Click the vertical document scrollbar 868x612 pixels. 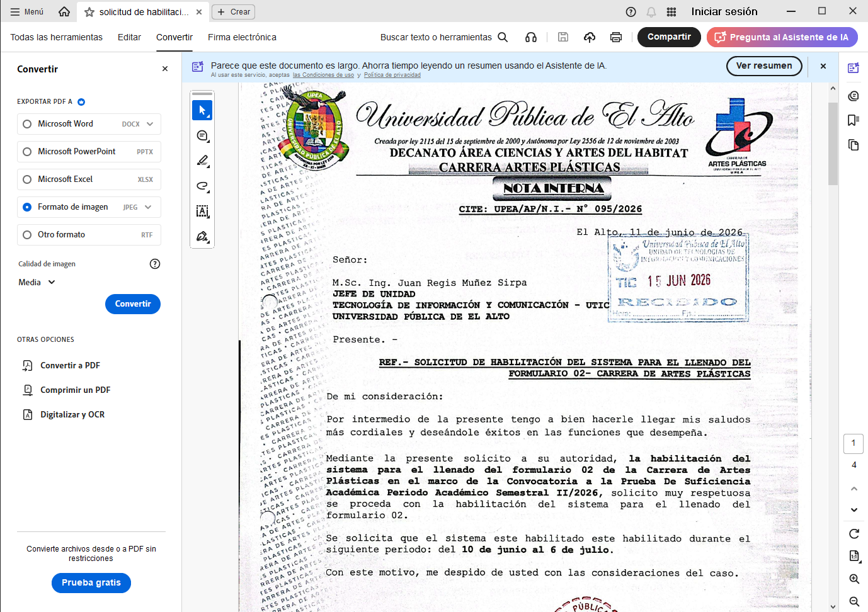point(833,144)
